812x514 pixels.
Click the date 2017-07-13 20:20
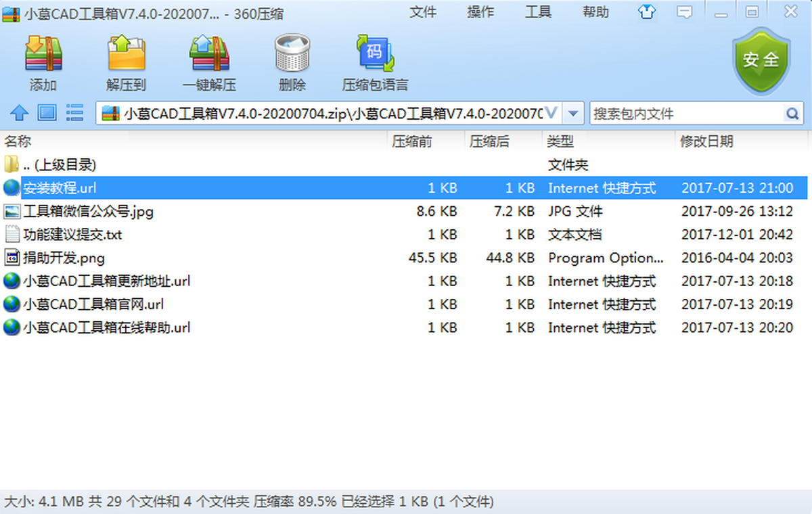coord(737,327)
